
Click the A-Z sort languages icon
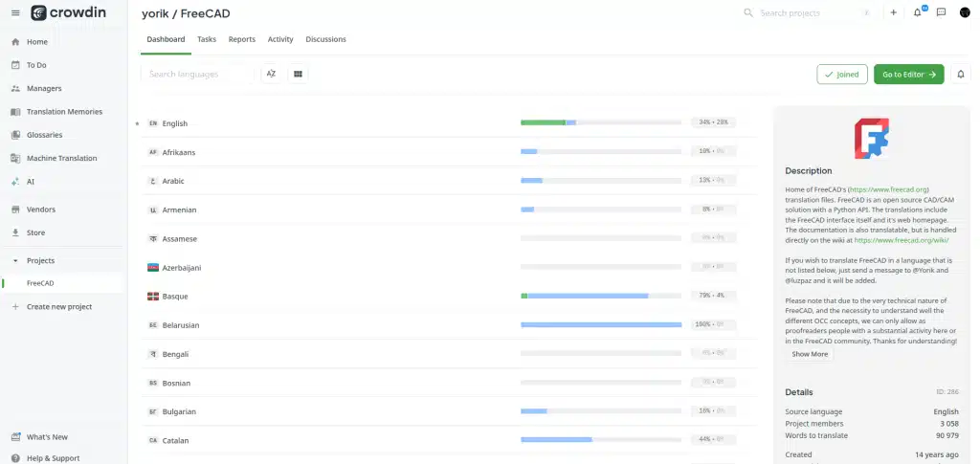[x=271, y=74]
